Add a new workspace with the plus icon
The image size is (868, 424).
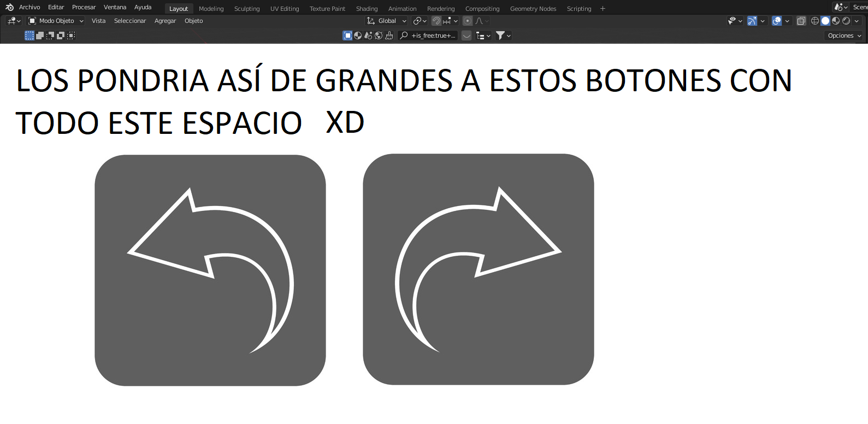[603, 9]
